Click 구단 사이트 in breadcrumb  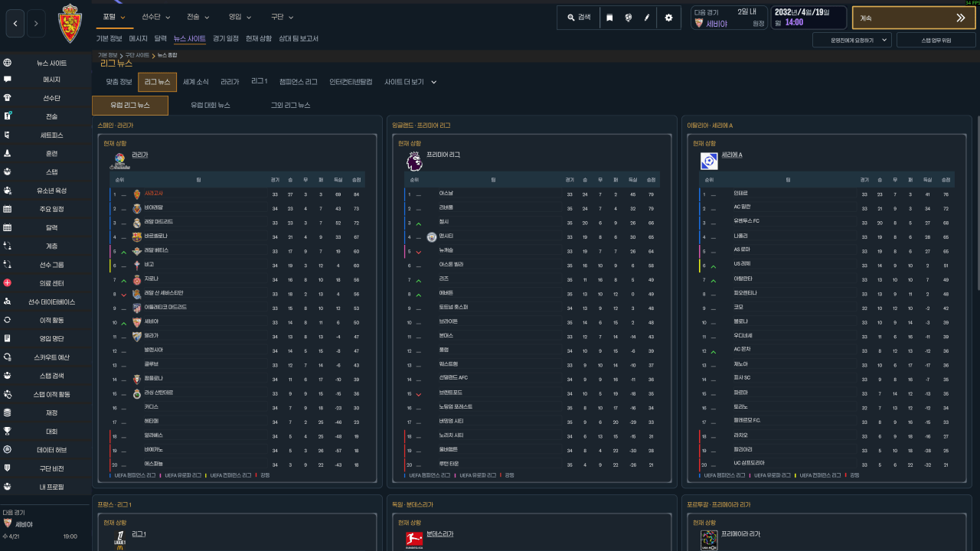137,56
